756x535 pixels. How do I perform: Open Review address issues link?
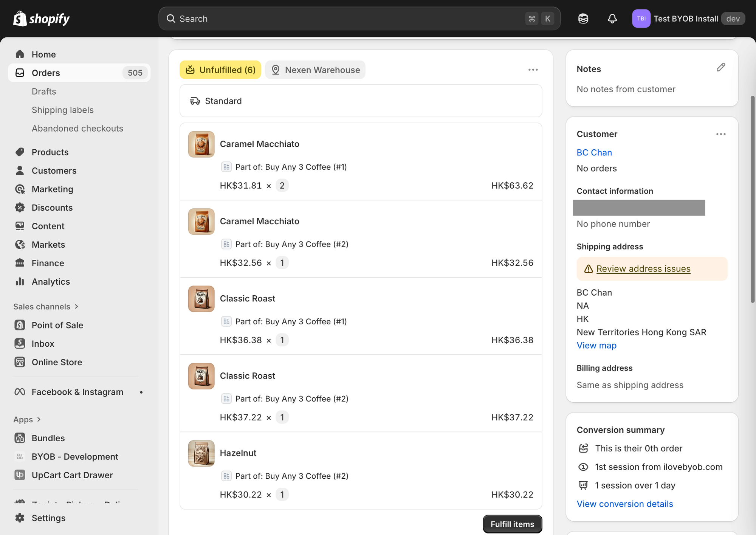point(643,269)
